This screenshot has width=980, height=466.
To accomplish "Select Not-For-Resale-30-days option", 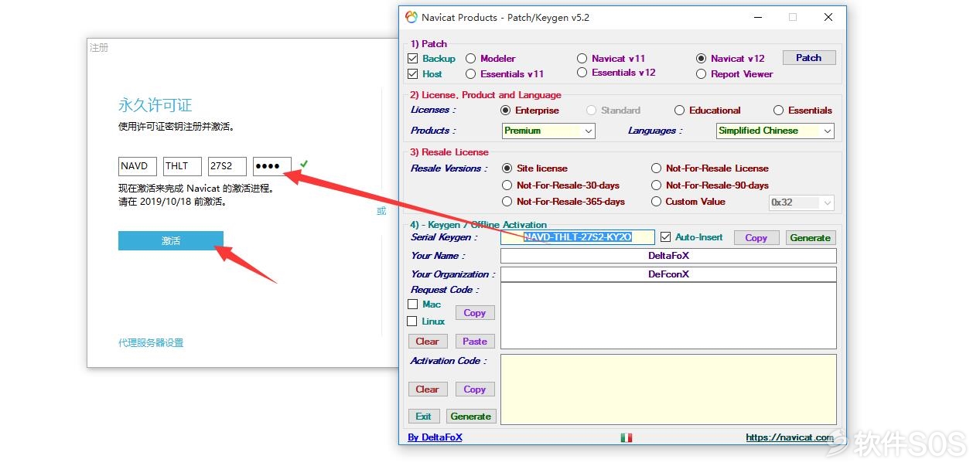I will click(507, 185).
